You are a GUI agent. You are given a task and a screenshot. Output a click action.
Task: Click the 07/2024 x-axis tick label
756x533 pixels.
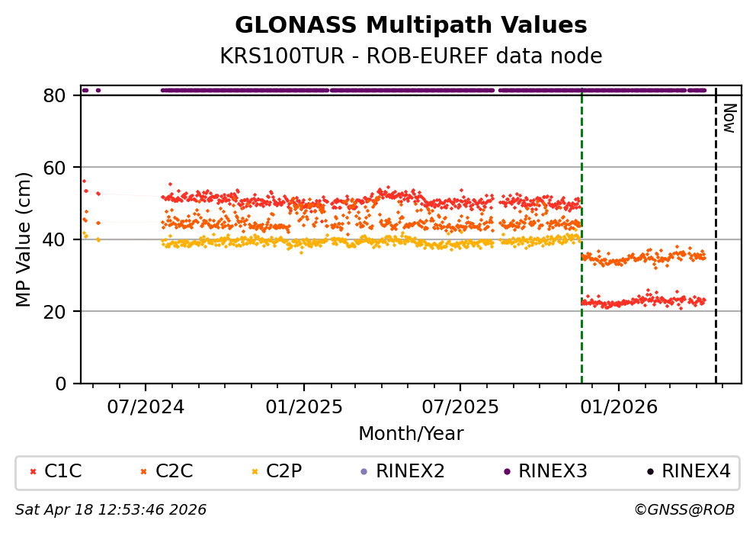pyautogui.click(x=146, y=406)
